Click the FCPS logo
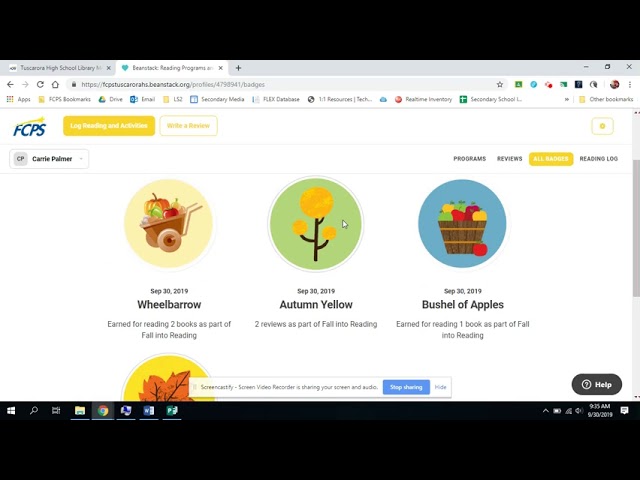Viewport: 640px width, 480px height. tap(29, 127)
